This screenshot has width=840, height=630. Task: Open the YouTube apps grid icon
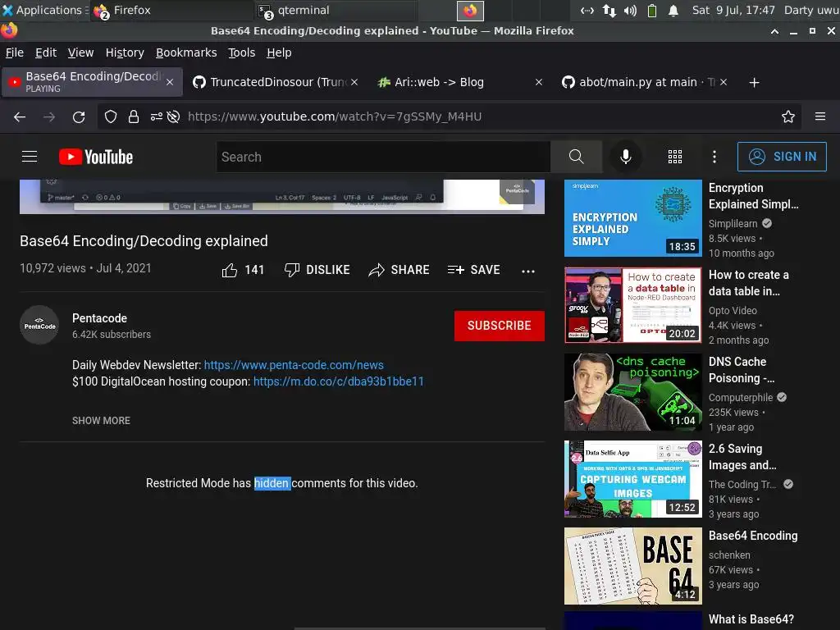[675, 157]
